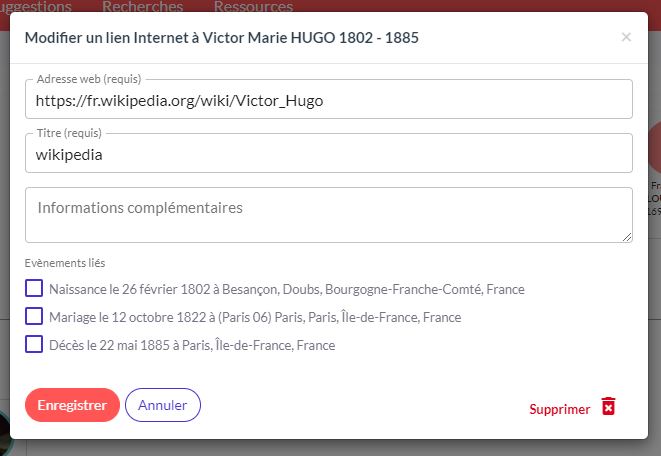
Task: Click the Informations complémentaires text area
Action: tap(329, 215)
